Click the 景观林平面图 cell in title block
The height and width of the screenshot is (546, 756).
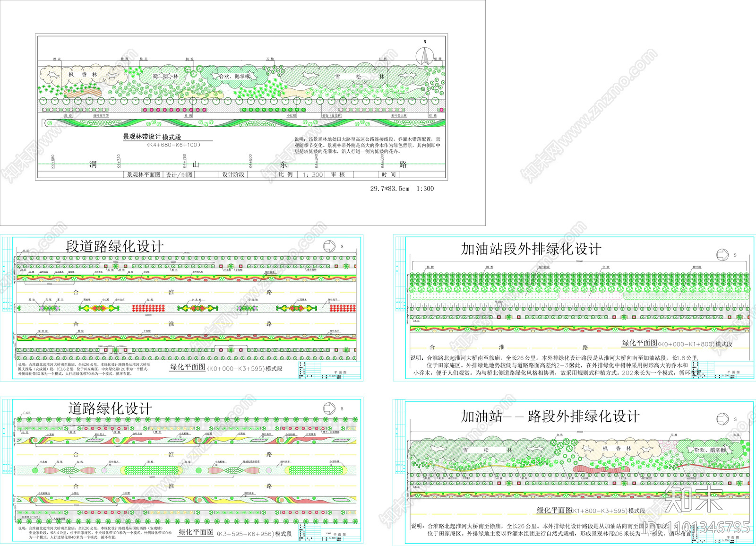coord(144,174)
